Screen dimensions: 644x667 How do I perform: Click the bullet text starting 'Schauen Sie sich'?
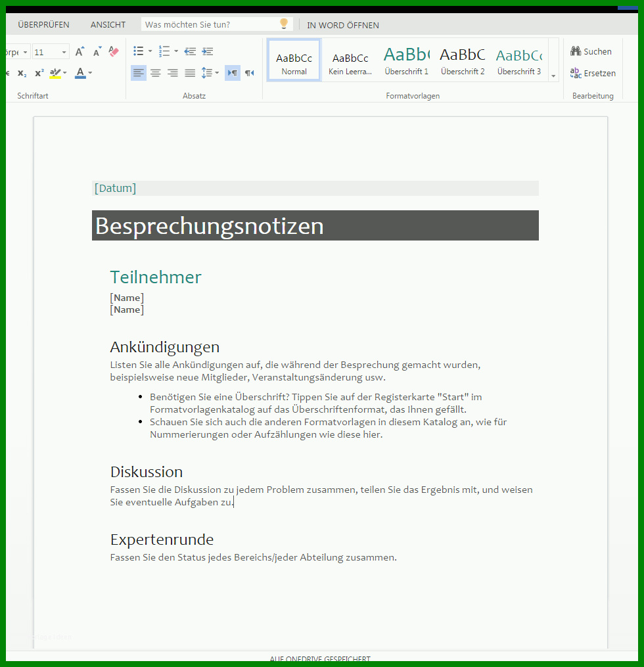(328, 428)
